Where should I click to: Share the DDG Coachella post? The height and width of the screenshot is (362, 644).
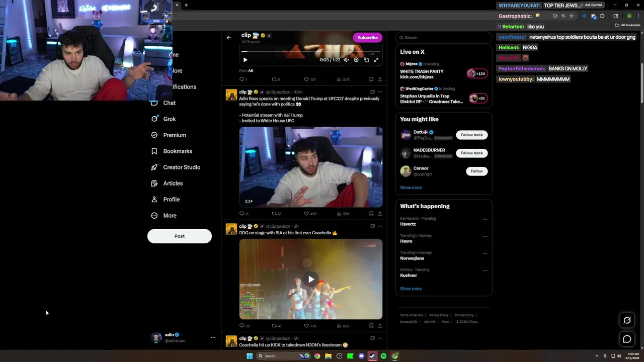[x=380, y=326]
